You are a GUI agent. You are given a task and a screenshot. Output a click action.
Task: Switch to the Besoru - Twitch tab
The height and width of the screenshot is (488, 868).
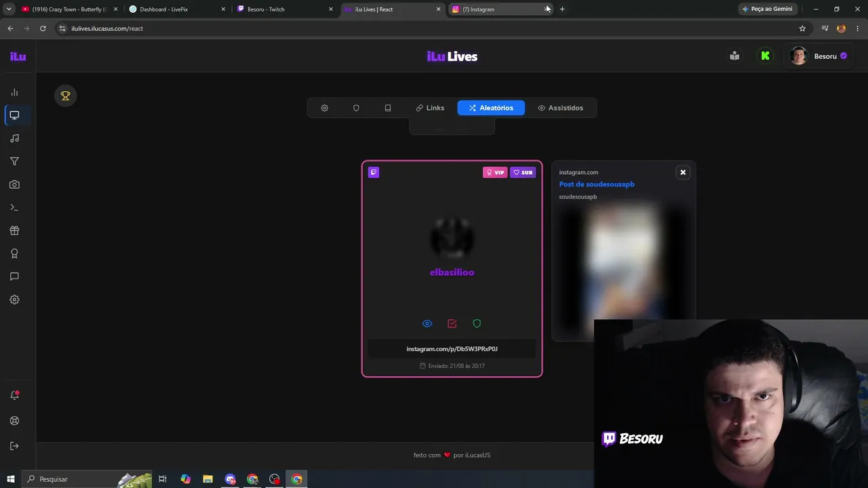pyautogui.click(x=284, y=9)
